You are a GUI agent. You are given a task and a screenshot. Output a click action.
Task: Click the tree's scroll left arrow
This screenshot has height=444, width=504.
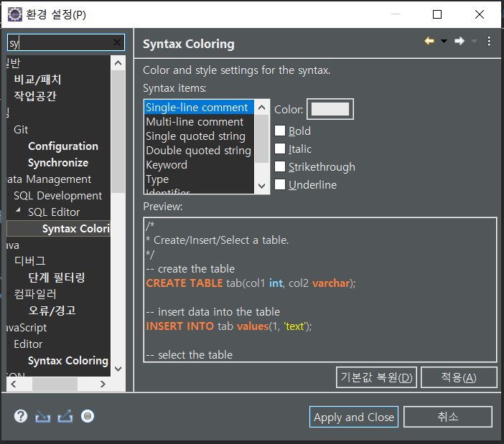[x=14, y=384]
